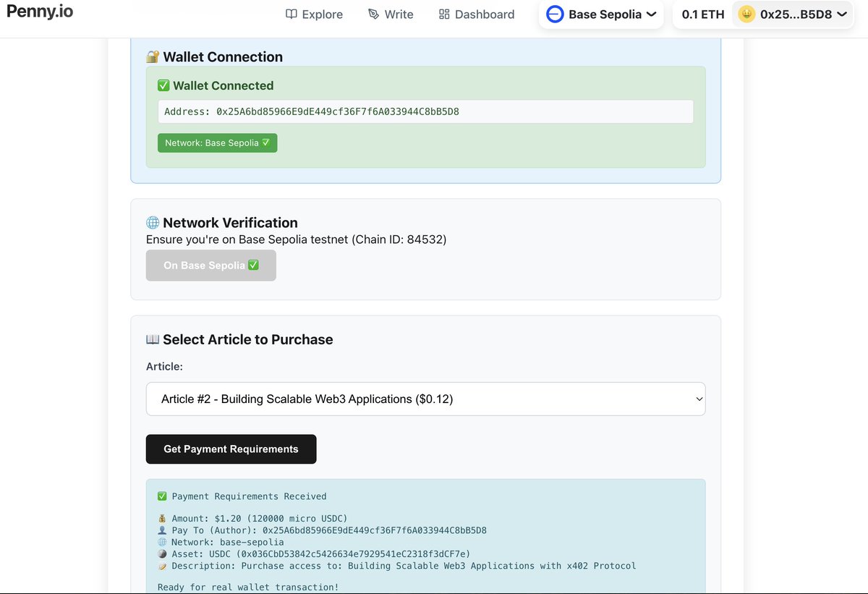Click the checkmark beside Payment Requirements Received

tap(162, 496)
